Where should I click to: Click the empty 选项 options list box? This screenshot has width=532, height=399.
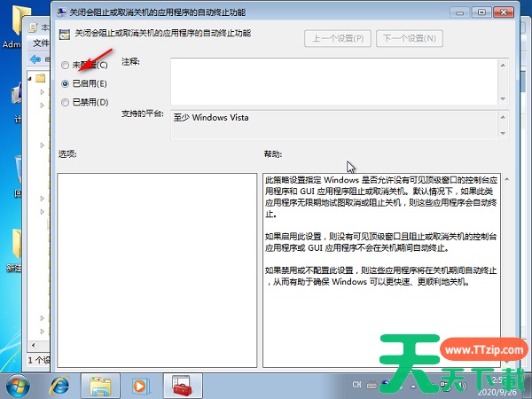(x=157, y=270)
